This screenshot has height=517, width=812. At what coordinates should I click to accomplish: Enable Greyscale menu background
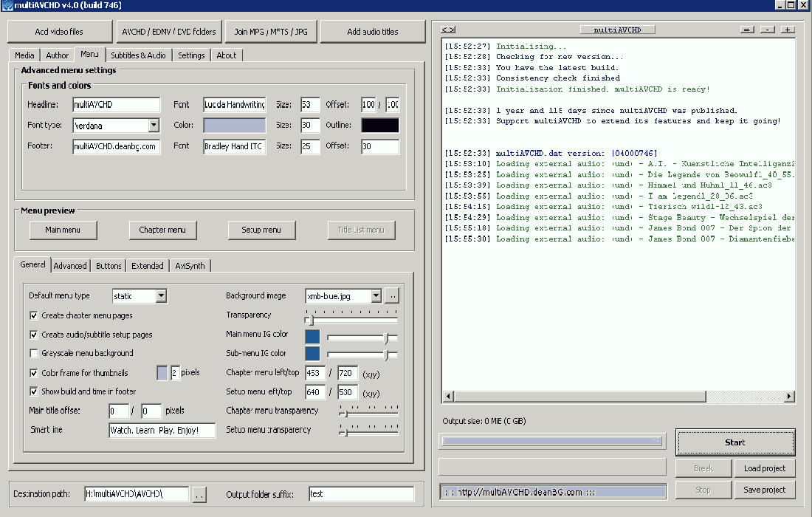tap(34, 354)
